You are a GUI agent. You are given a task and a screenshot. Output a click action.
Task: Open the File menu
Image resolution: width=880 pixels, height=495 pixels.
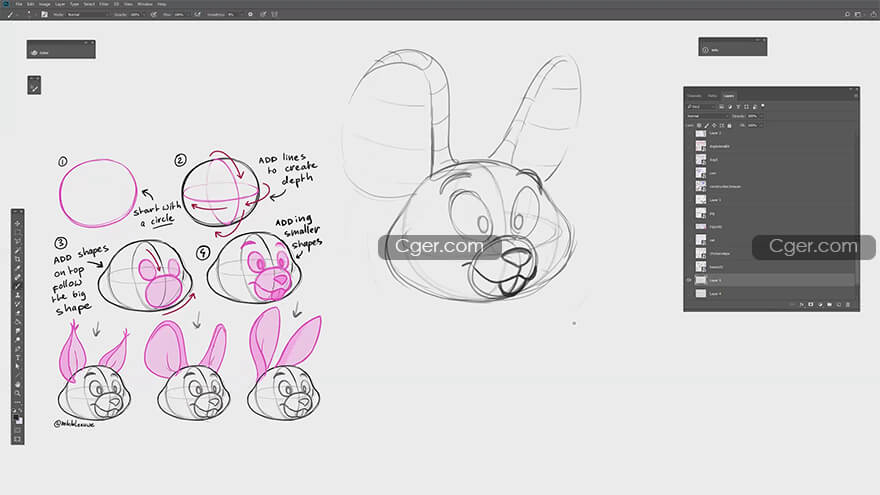[x=19, y=4]
